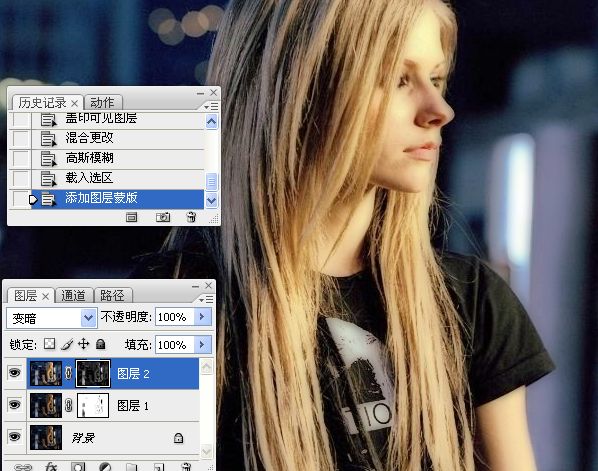Click Layers scrollbar up arrow

[206, 367]
